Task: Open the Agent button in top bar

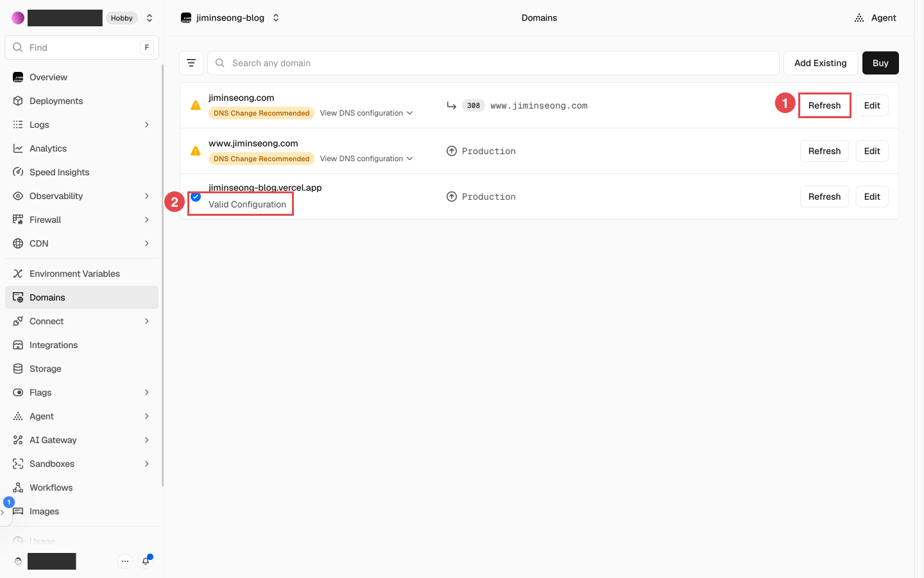Action: [875, 18]
